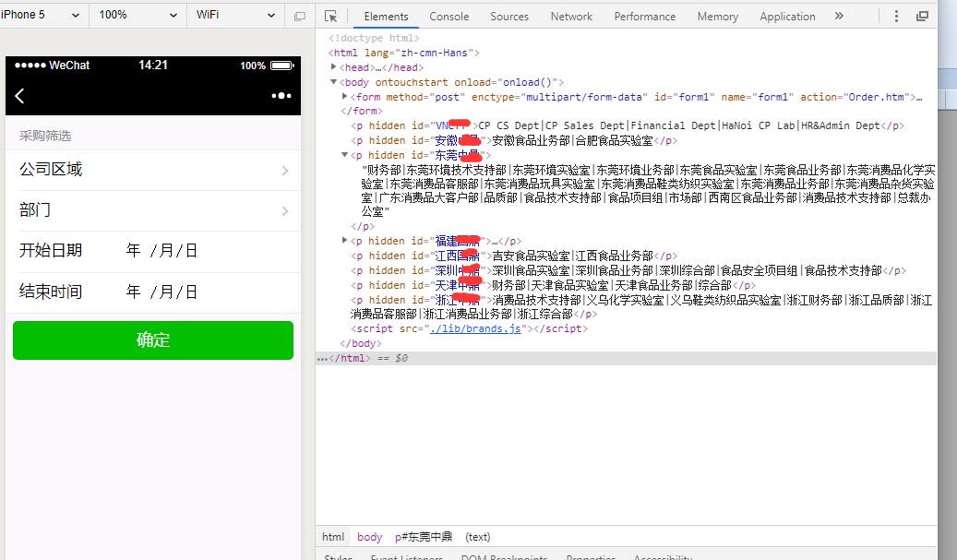Select the VN hidden paragraph with CP CS Dept
The height and width of the screenshot is (560, 957).
(628, 125)
